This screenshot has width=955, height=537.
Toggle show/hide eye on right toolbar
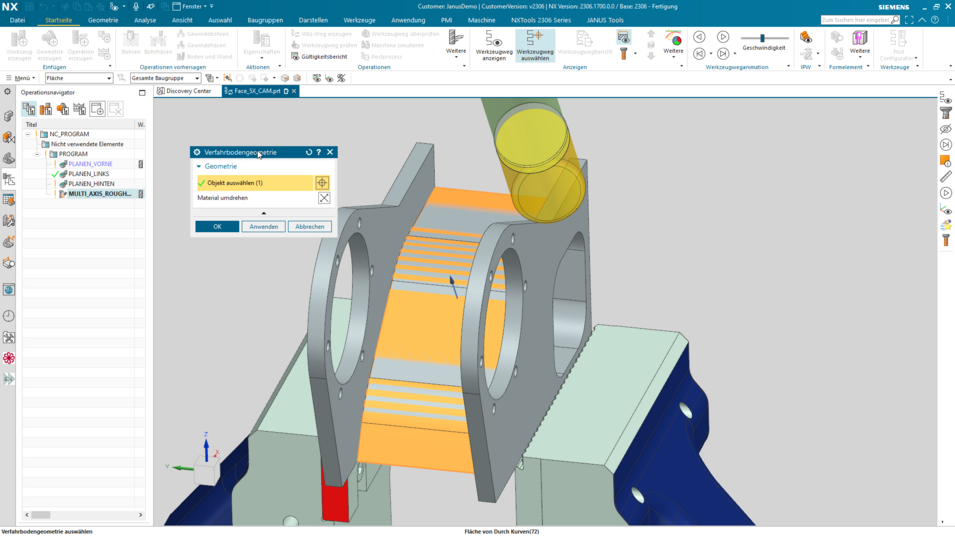coord(945,129)
